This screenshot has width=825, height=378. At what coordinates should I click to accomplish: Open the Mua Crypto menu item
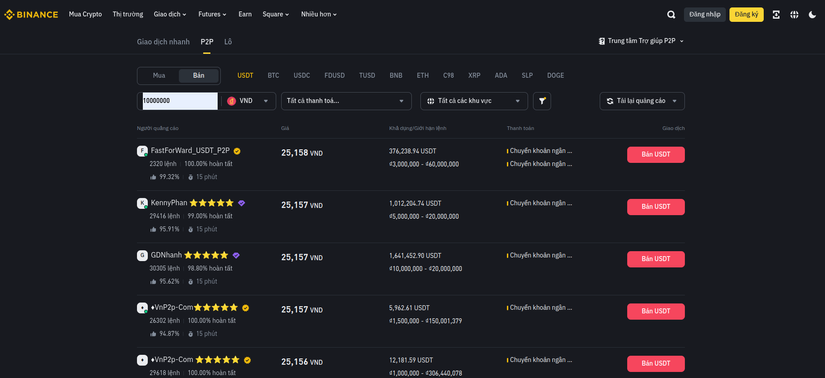[x=85, y=14]
